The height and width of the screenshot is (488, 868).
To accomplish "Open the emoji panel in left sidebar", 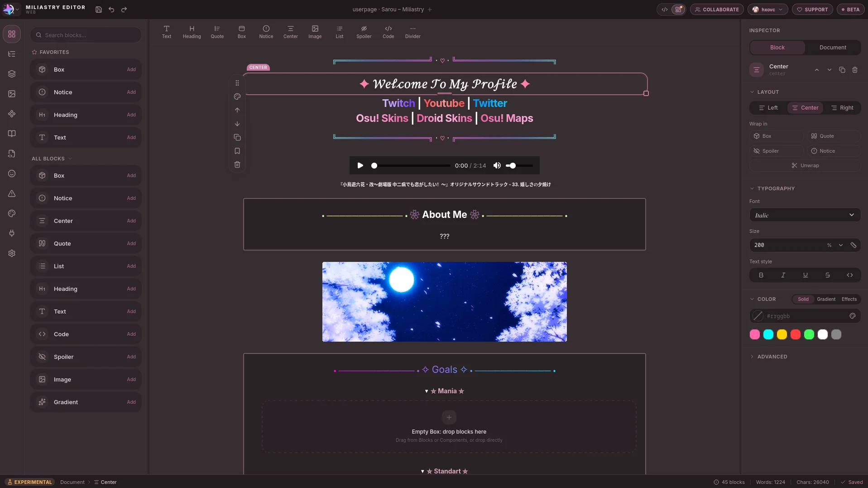I will tap(12, 174).
